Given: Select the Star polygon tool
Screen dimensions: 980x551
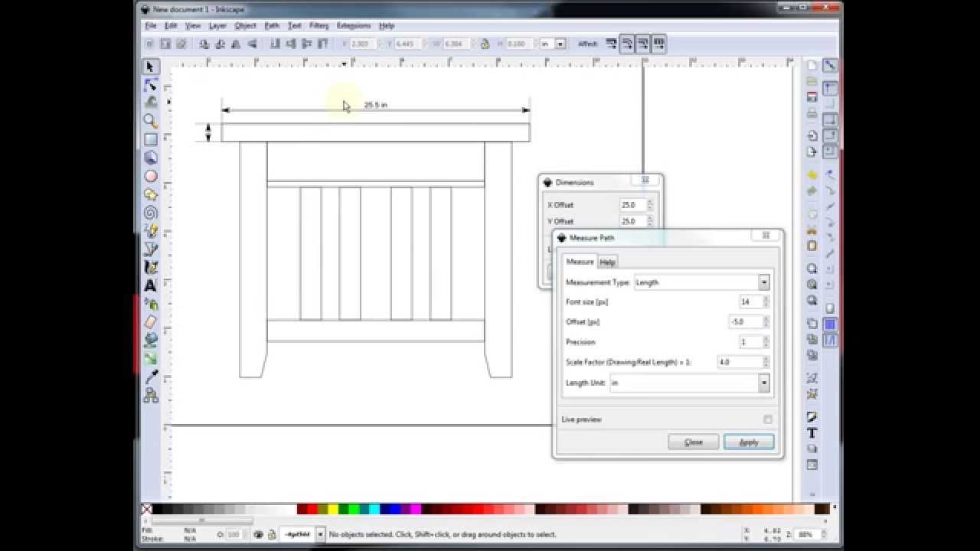Looking at the screenshot, I should (151, 194).
